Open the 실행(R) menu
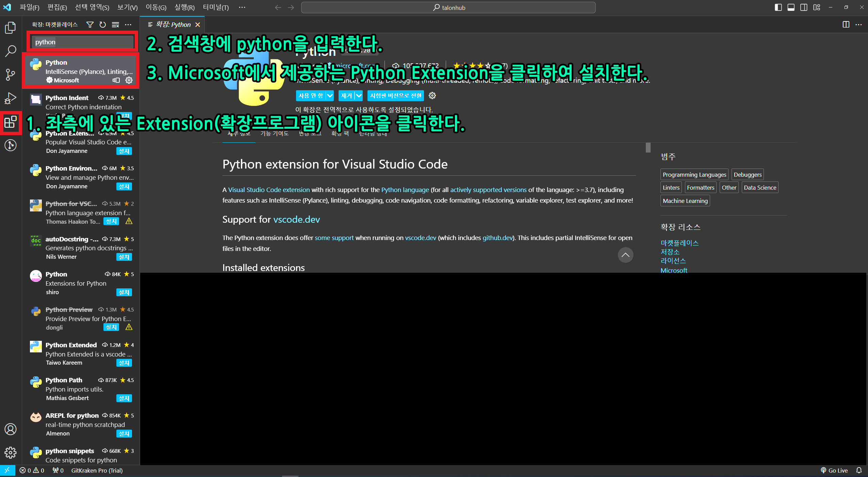The image size is (868, 477). (x=184, y=7)
